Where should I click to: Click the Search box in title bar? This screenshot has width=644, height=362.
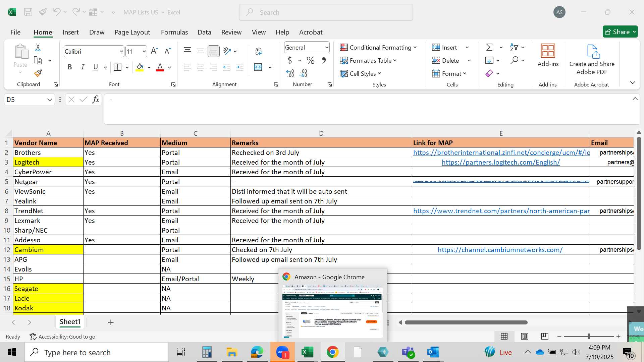pos(326,12)
